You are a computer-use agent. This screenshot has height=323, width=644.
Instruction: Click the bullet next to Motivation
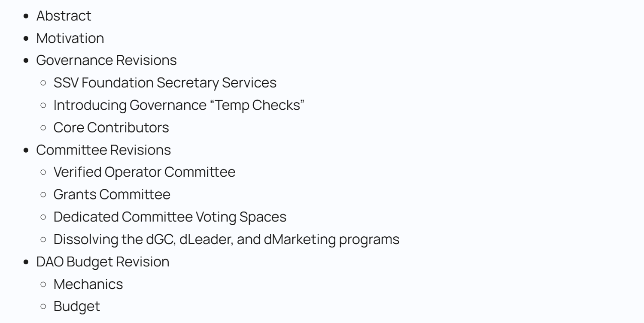pyautogui.click(x=27, y=39)
